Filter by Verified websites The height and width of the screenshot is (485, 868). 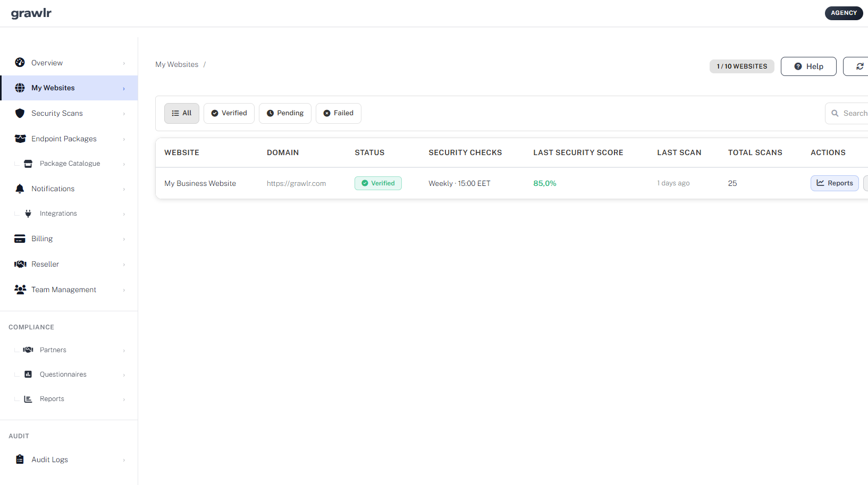click(x=229, y=113)
